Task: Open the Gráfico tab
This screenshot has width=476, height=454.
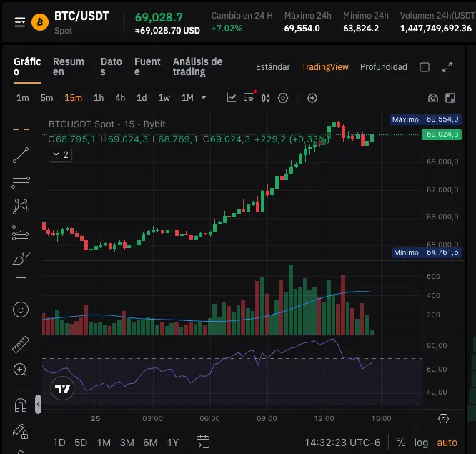Action: point(27,66)
